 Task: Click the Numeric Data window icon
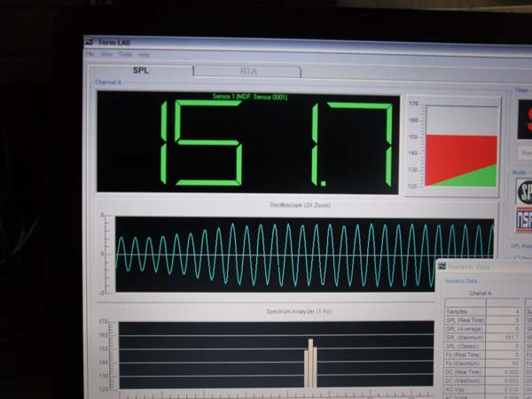441,266
